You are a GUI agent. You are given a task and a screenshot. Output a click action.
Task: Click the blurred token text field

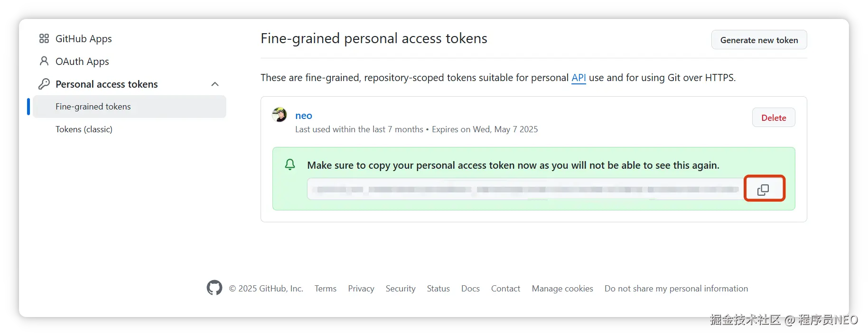tap(525, 189)
